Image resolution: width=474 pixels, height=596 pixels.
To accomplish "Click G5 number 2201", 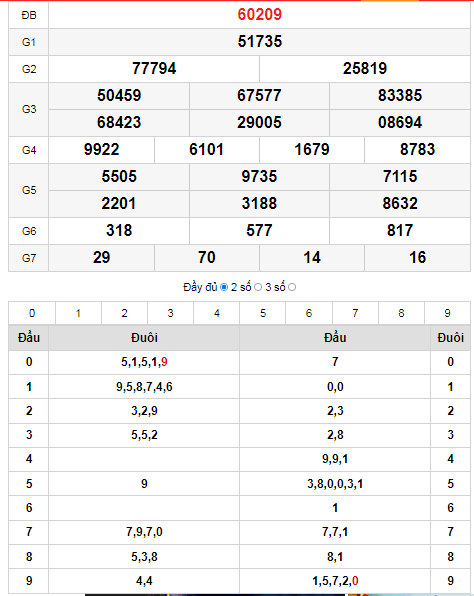I will 119,203.
